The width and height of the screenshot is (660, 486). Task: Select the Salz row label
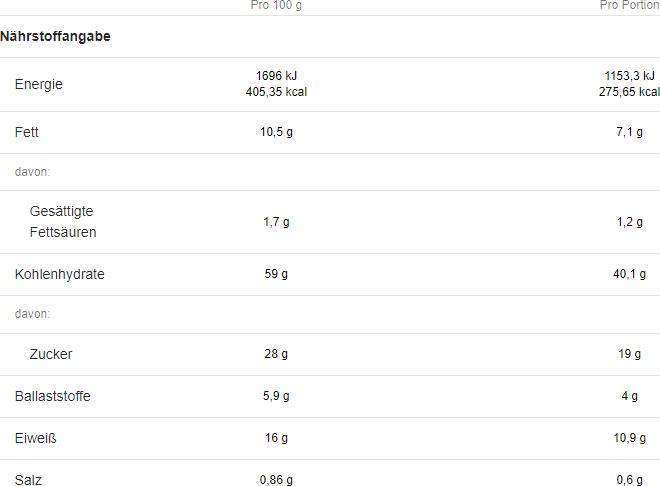pyautogui.click(x=28, y=480)
